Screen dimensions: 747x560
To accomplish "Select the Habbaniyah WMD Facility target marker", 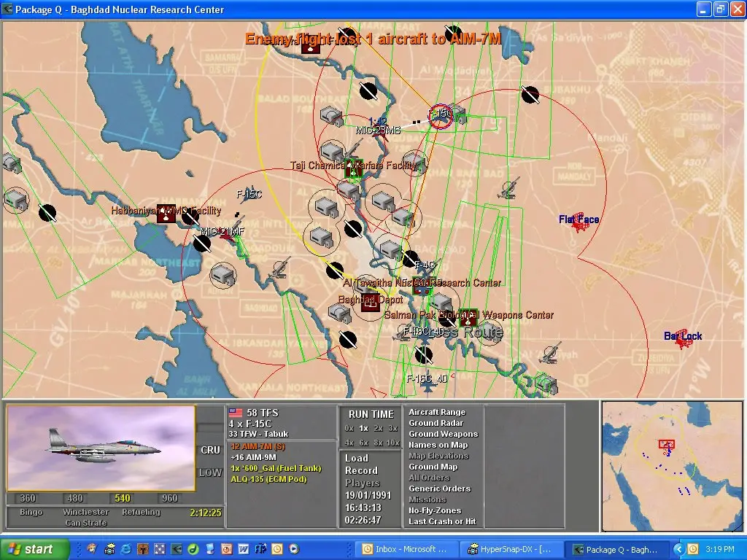I will 166,214.
